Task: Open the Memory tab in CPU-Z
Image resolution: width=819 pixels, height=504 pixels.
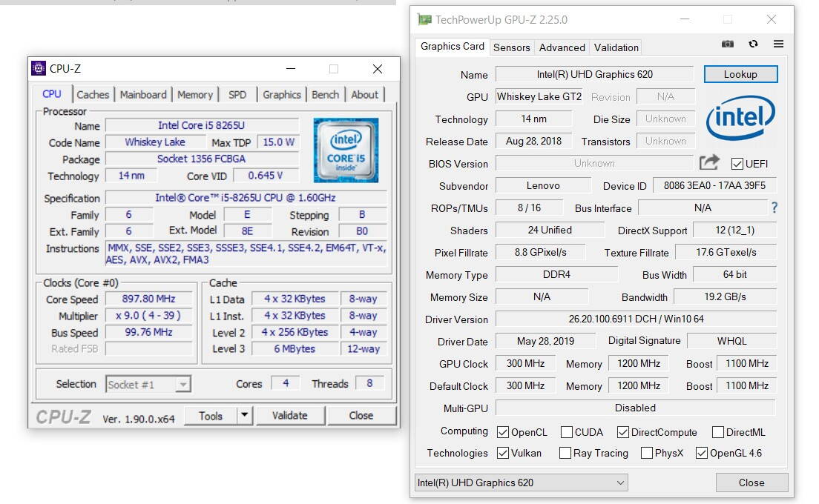Action: click(x=195, y=94)
